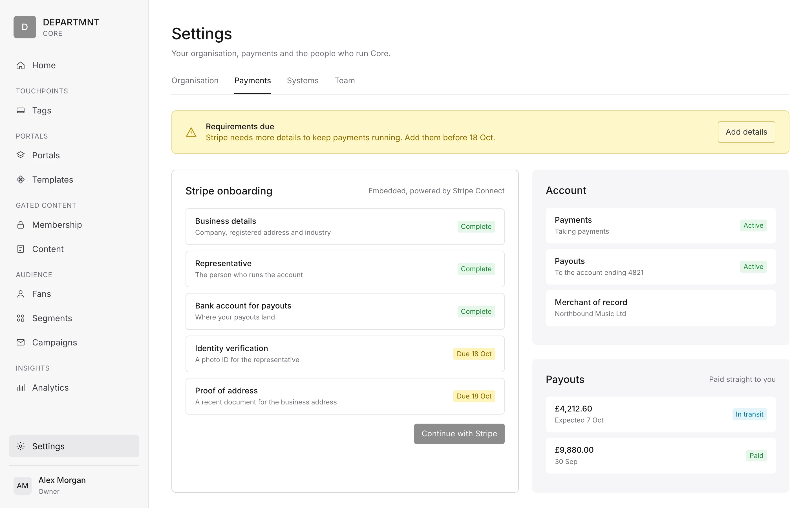Click the Analytics bar chart icon

(21, 387)
